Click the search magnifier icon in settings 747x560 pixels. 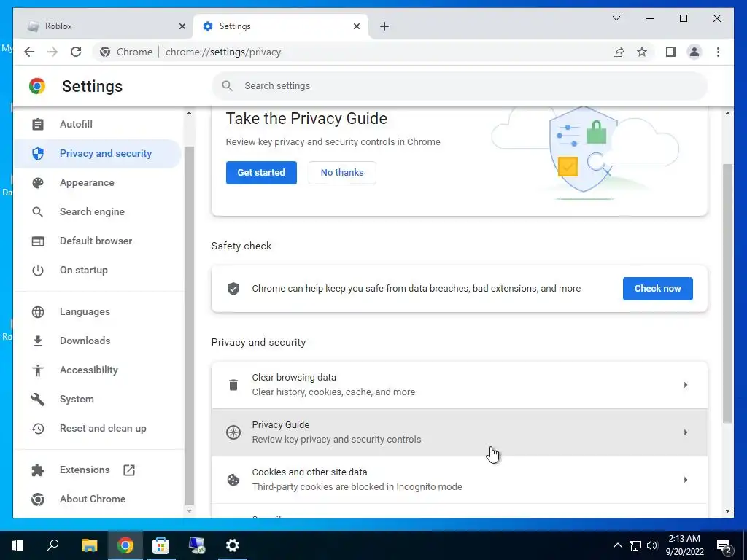point(228,86)
